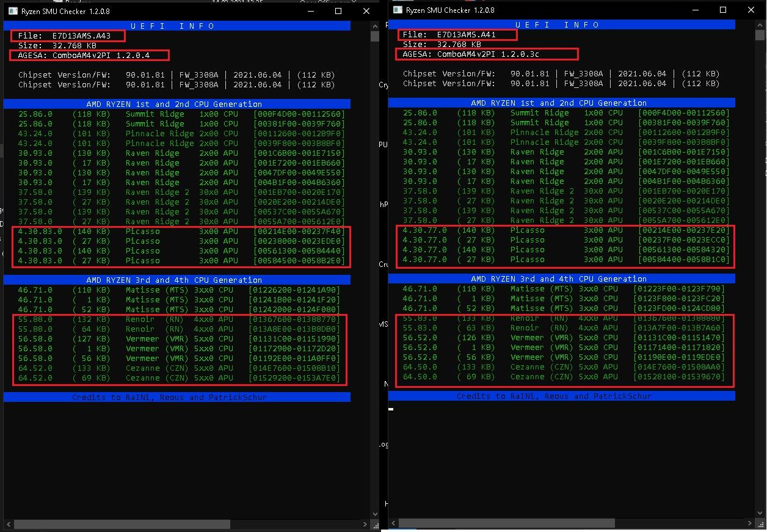The width and height of the screenshot is (767, 532).
Task: Click Picasso 4.30.77.0 row '00561300-00584320'
Action: point(566,249)
